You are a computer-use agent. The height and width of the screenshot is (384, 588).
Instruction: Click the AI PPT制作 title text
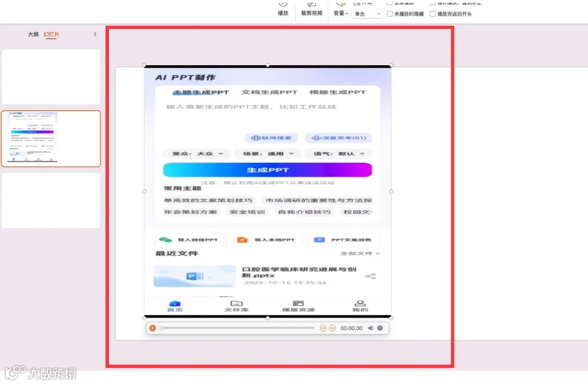185,78
